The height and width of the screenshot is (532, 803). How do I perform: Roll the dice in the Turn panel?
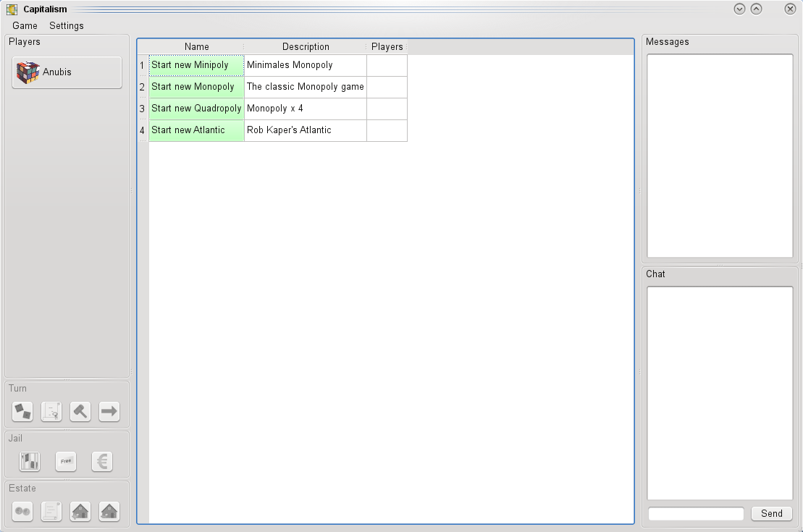point(22,411)
